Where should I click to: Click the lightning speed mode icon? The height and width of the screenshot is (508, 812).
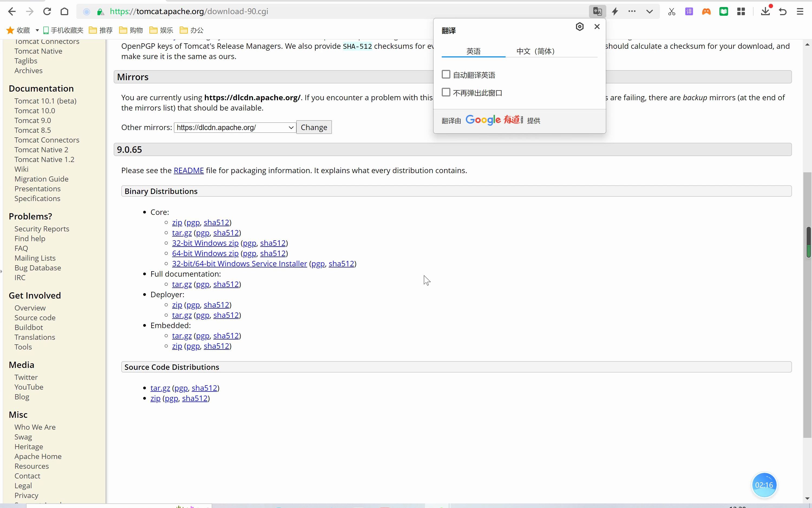[x=615, y=11]
